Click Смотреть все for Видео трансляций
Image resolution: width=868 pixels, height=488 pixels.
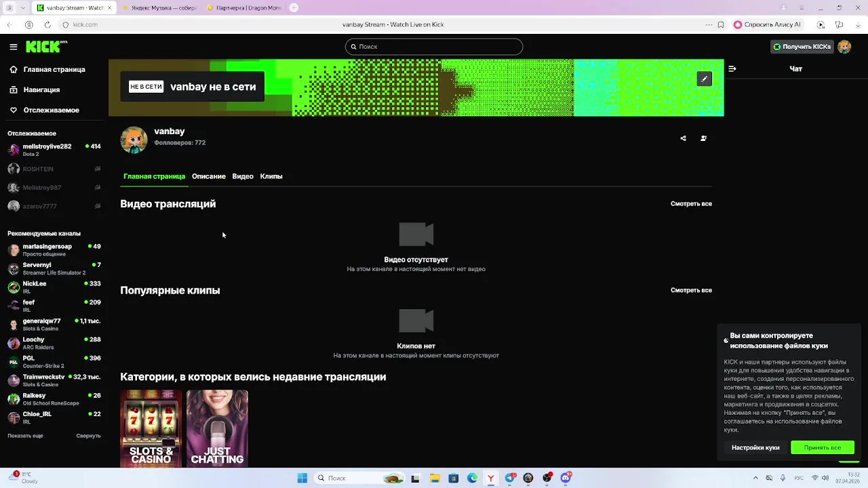click(691, 204)
